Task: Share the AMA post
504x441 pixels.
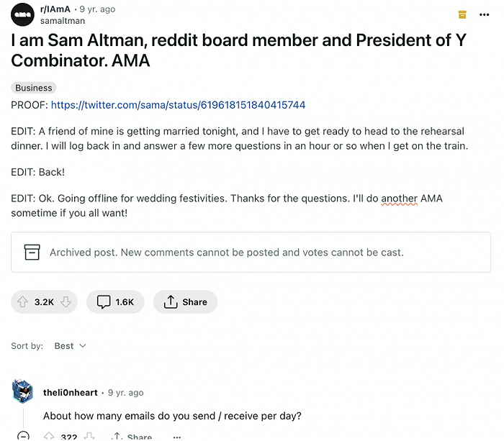Action: point(185,302)
